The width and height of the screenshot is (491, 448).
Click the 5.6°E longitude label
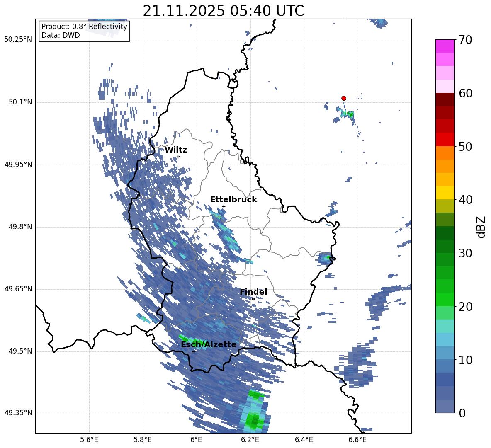(x=89, y=440)
